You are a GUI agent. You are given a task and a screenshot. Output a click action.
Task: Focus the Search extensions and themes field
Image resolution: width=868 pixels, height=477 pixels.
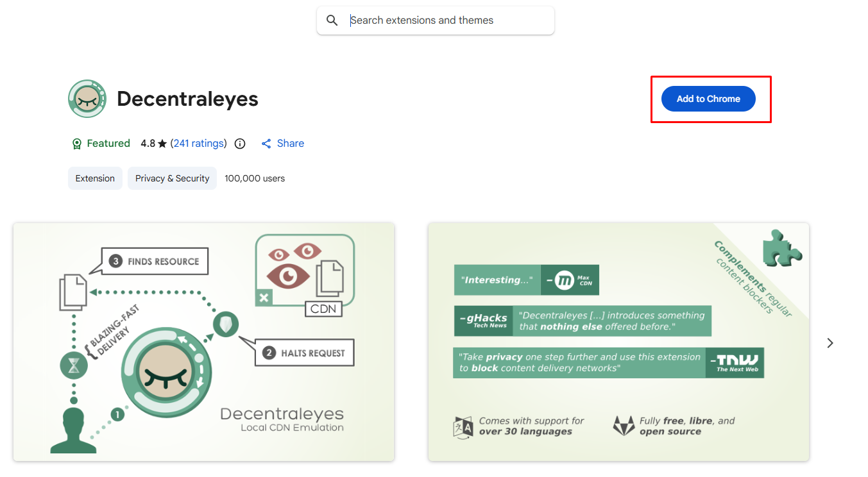[x=443, y=21]
